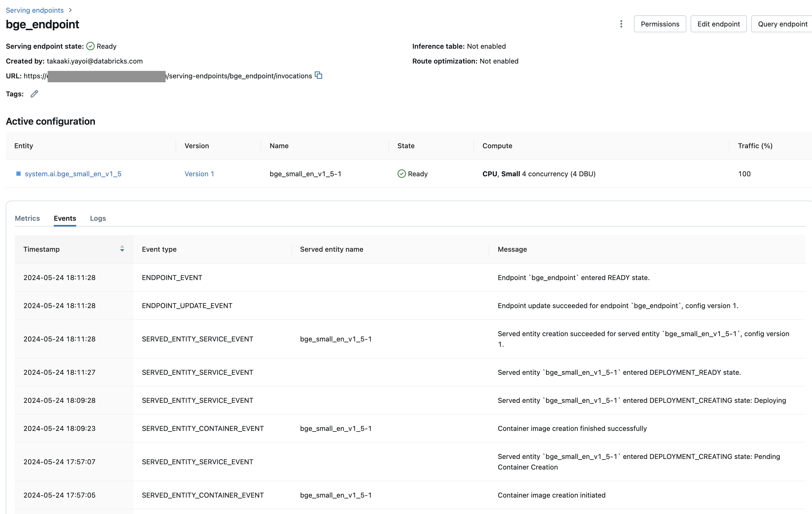
Task: Click Ready status icon in configuration row
Action: tap(402, 174)
